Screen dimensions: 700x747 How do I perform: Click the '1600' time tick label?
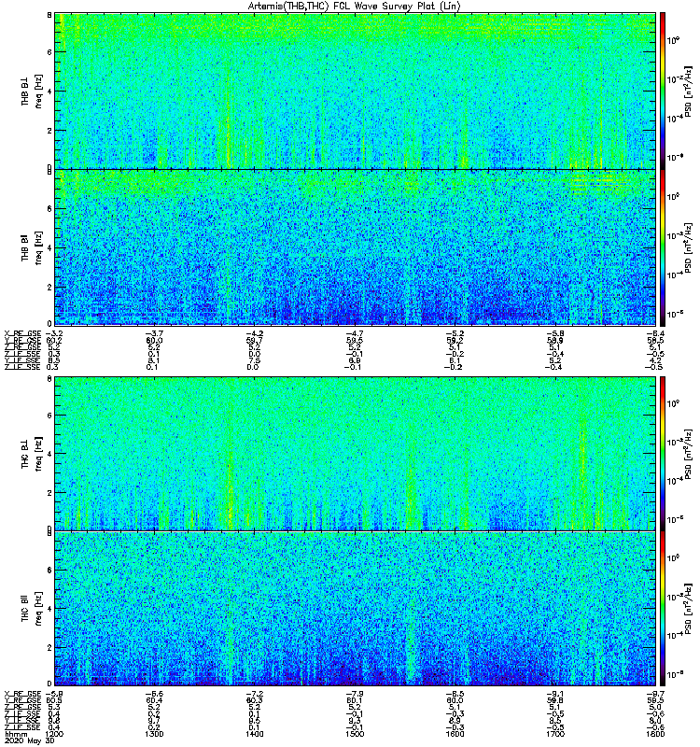[x=455, y=734]
